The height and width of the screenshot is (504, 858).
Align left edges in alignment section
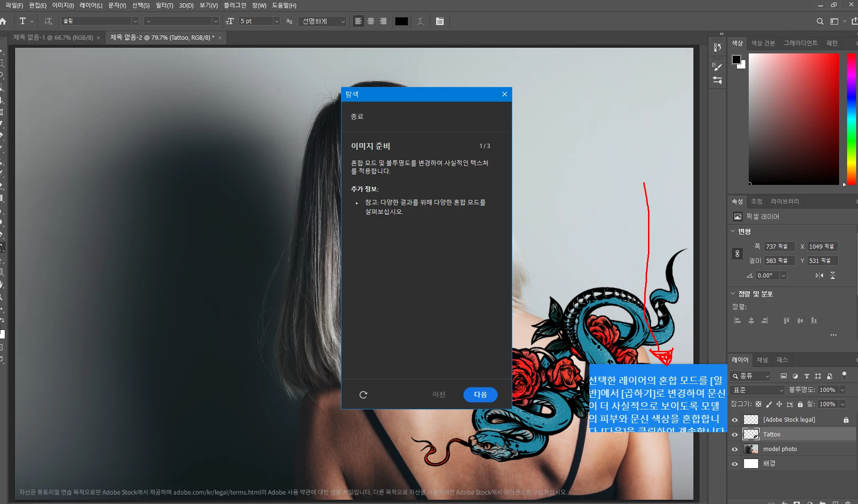(x=737, y=321)
